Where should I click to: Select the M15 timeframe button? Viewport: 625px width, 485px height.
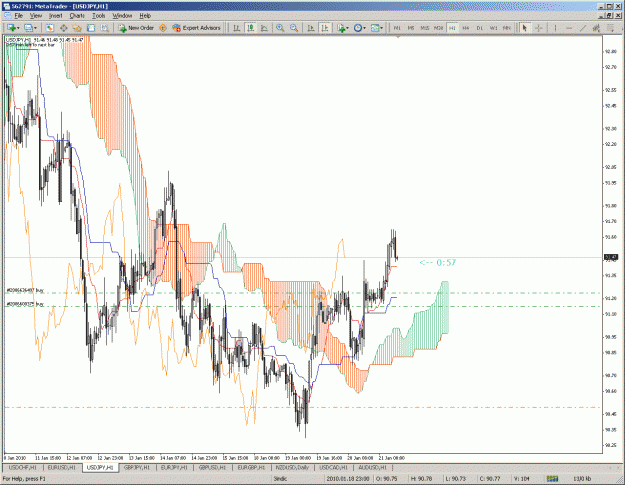pyautogui.click(x=425, y=28)
